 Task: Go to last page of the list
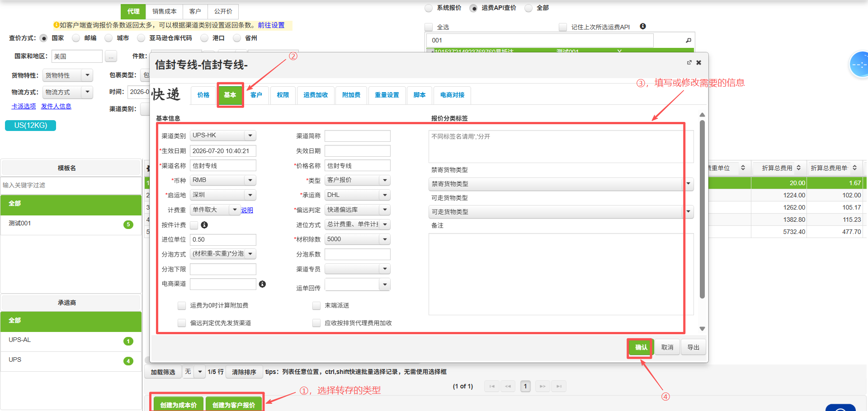pyautogui.click(x=559, y=386)
